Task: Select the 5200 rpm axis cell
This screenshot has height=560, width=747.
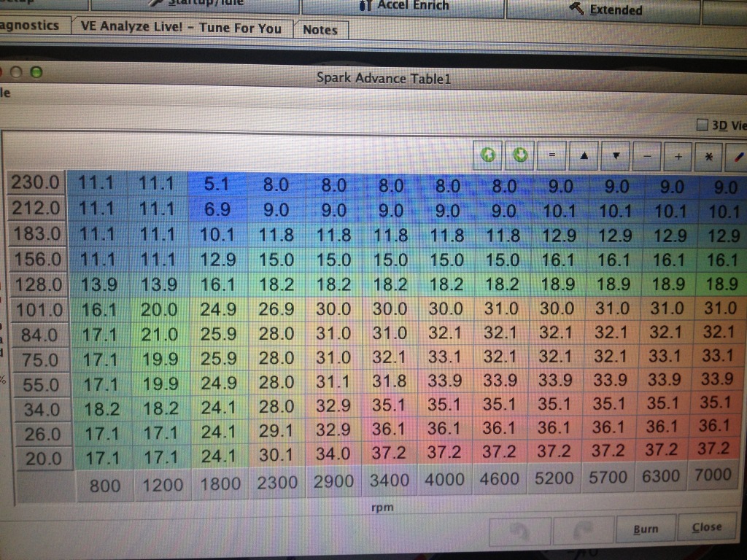Action: point(554,477)
